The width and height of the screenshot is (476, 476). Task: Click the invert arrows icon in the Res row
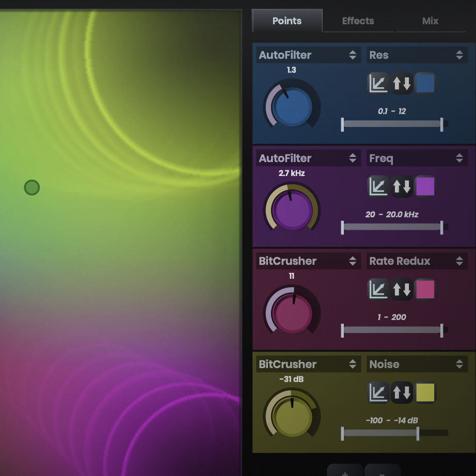(402, 83)
